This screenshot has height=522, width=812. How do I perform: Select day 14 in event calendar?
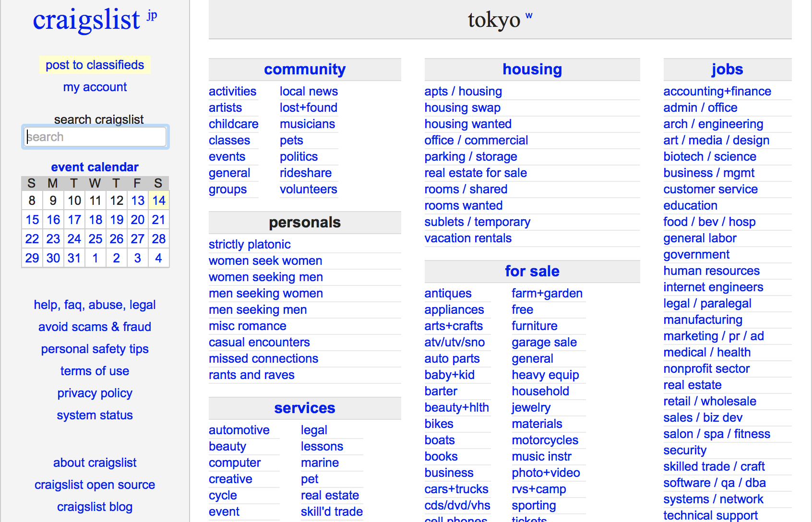click(x=159, y=201)
